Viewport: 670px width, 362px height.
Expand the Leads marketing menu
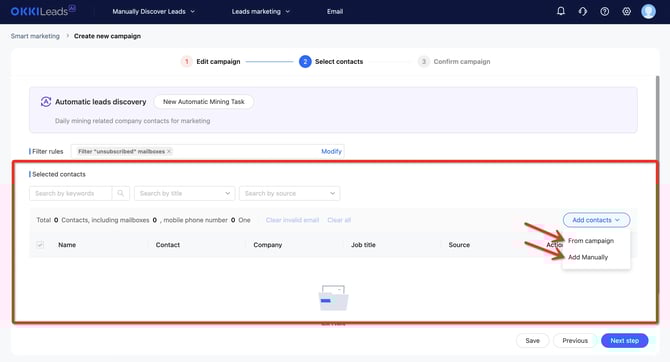[x=260, y=12]
